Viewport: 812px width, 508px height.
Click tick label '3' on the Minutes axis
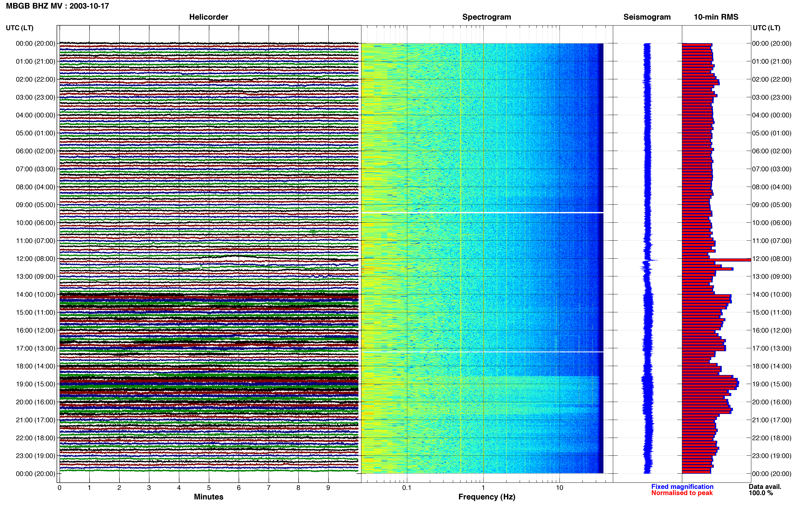[149, 488]
